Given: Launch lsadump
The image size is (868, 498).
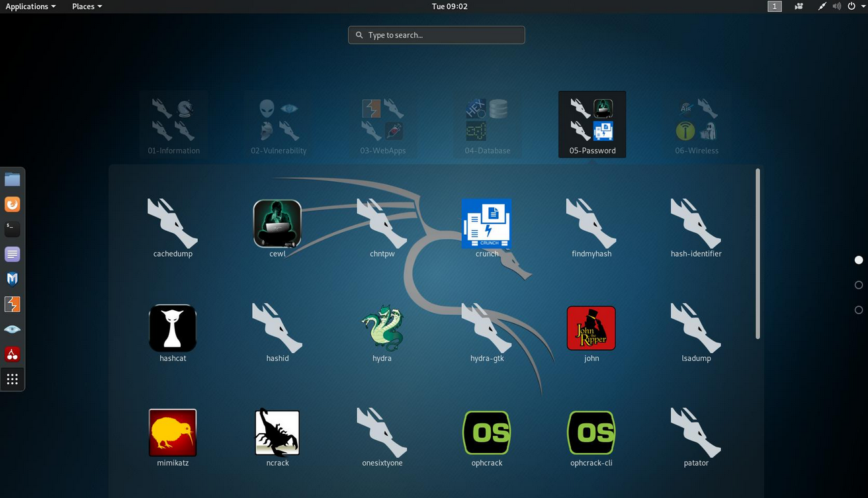Looking at the screenshot, I should [x=696, y=333].
